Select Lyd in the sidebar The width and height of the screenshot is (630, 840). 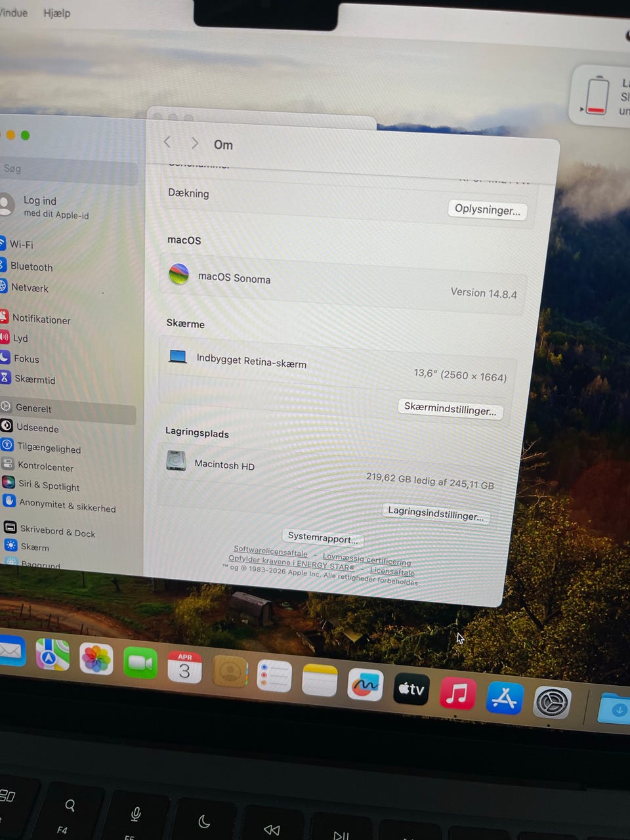click(x=14, y=338)
